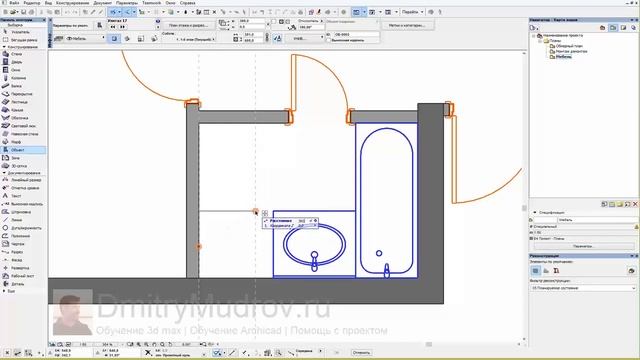Select the Световой люк (Skylight) tool
Image resolution: width=640 pixels, height=360 pixels.
(x=23, y=126)
